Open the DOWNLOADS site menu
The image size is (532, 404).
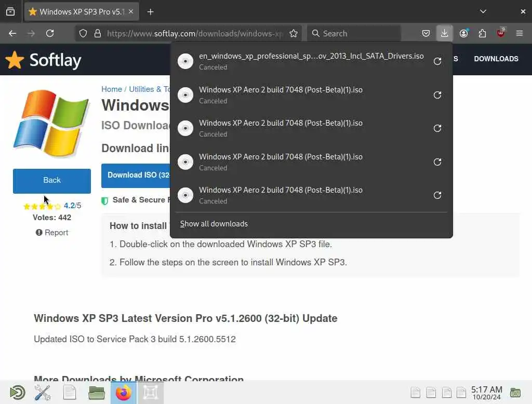click(496, 59)
